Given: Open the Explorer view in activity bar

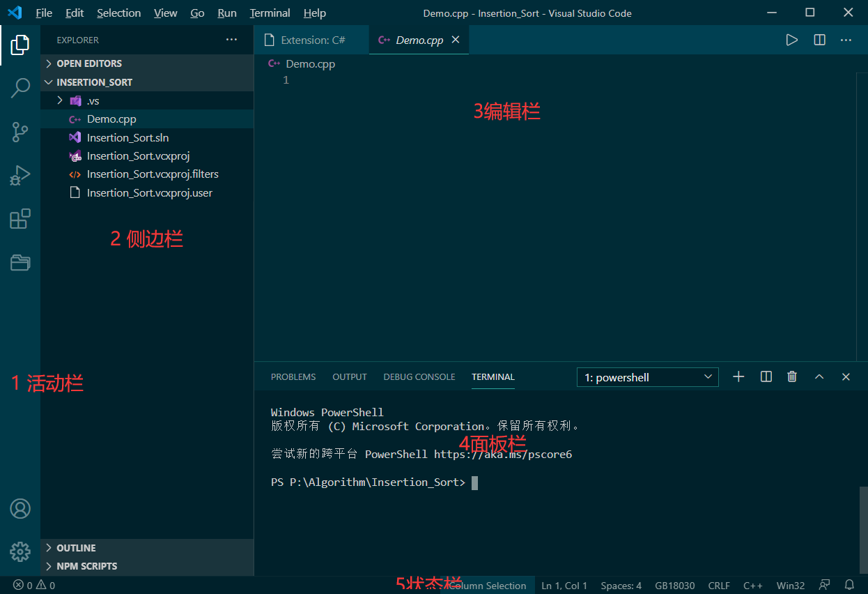Looking at the screenshot, I should tap(20, 45).
